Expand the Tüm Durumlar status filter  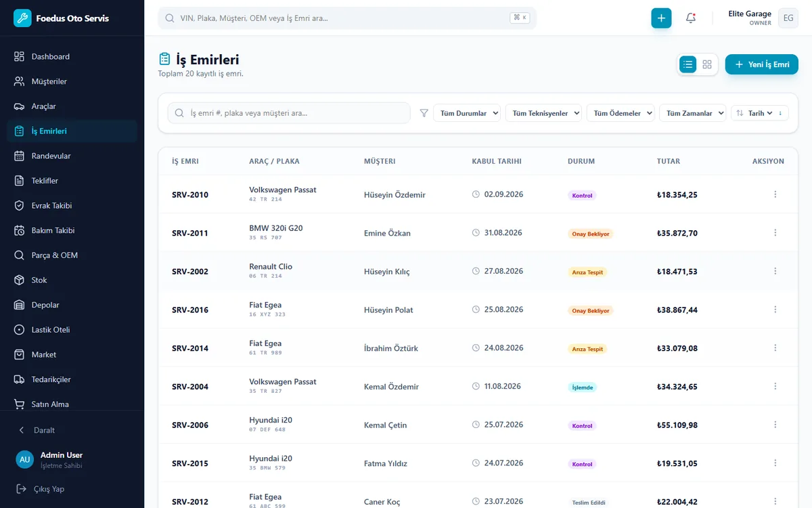coord(467,113)
